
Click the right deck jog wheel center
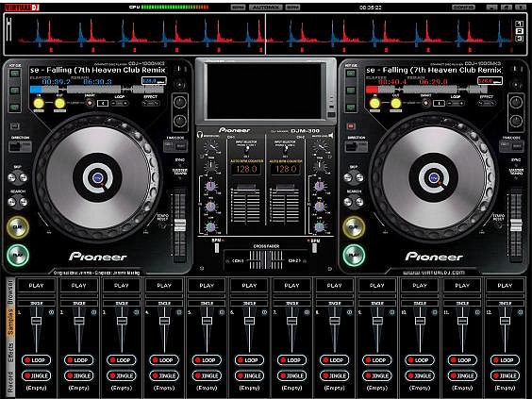tap(434, 177)
